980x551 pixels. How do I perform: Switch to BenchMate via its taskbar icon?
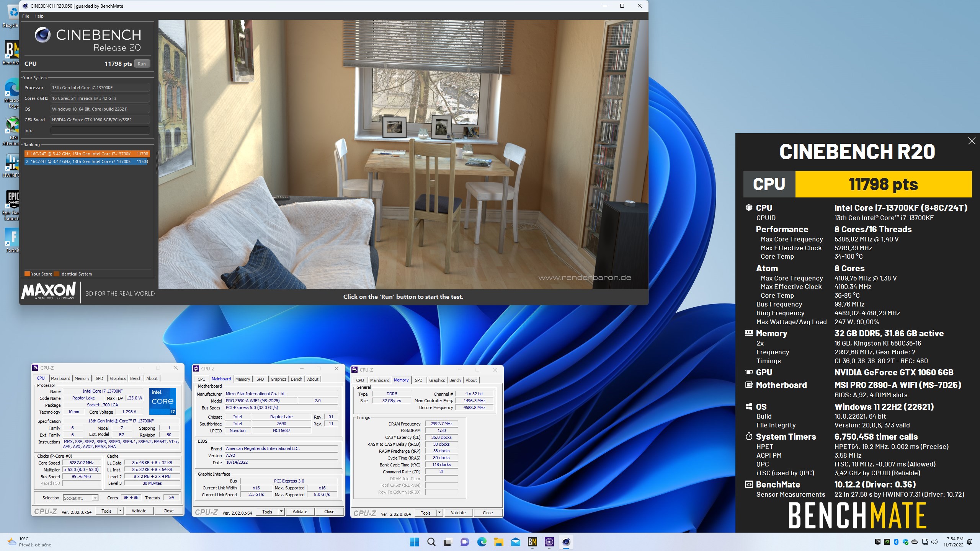532,542
